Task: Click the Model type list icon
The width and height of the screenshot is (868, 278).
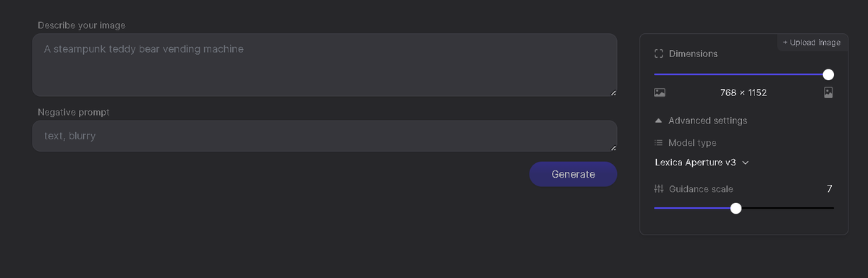Action: (658, 143)
